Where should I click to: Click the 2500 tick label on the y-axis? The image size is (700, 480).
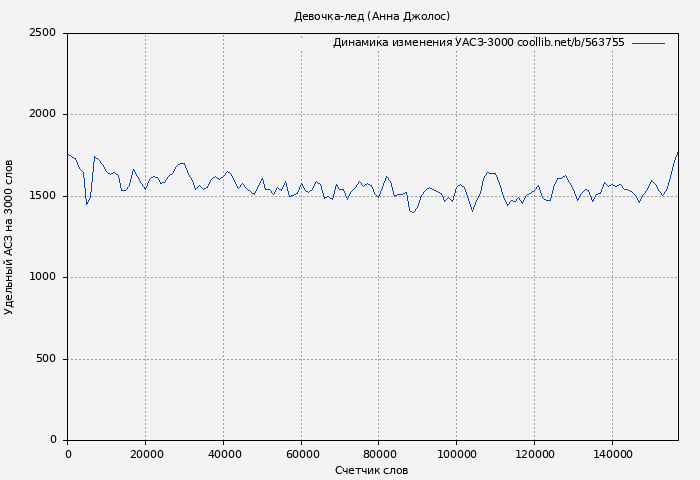click(42, 33)
